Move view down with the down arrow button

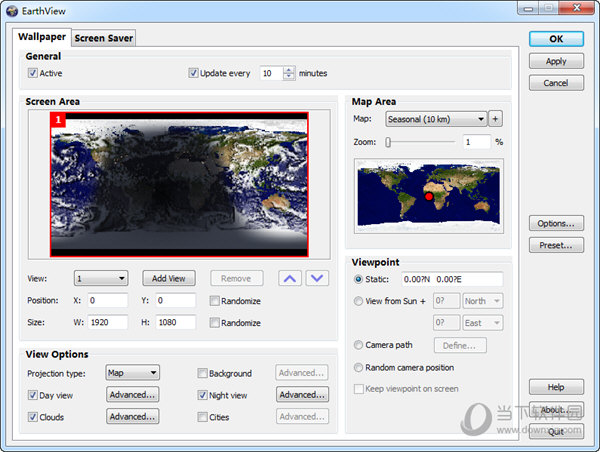pyautogui.click(x=317, y=278)
